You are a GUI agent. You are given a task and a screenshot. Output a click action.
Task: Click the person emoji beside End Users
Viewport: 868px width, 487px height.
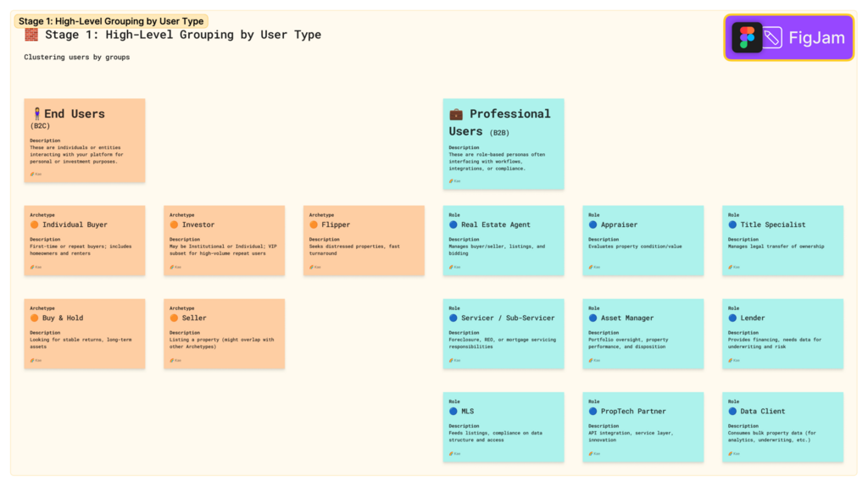pos(36,113)
